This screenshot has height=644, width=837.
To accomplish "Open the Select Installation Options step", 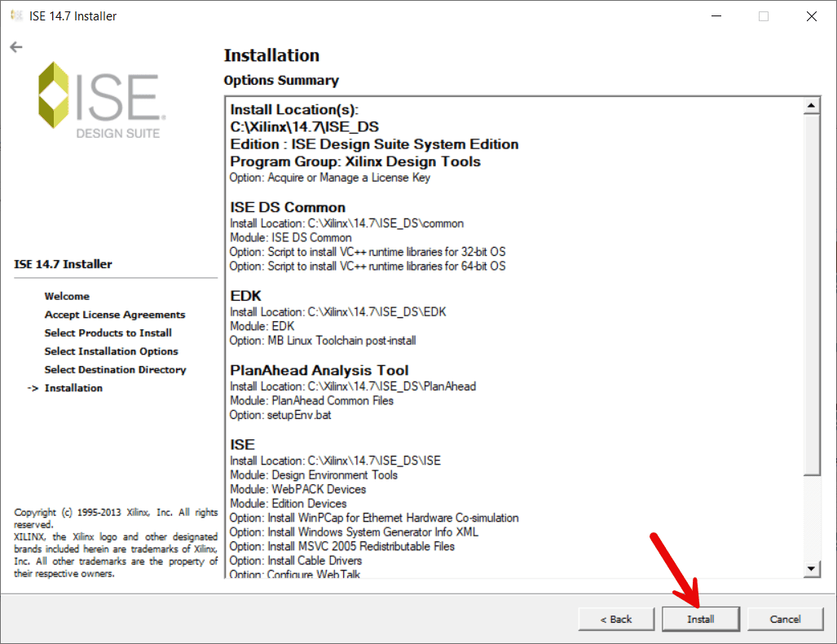I will [112, 351].
